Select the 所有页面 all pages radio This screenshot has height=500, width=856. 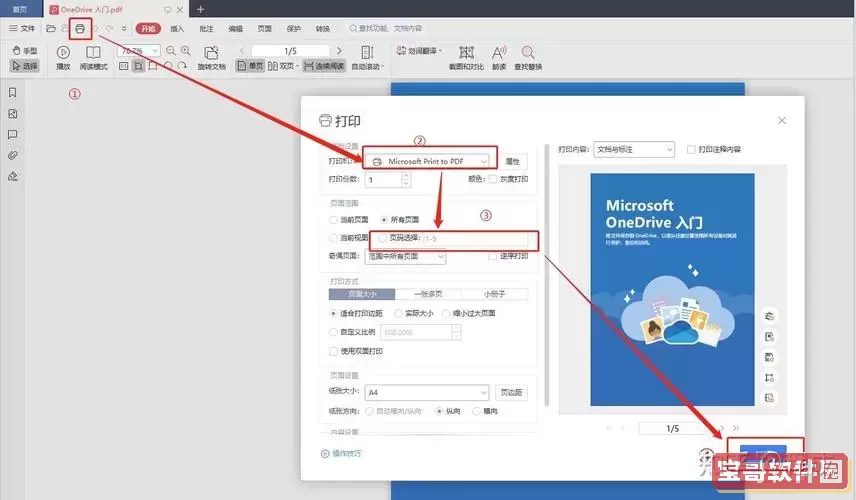point(384,220)
